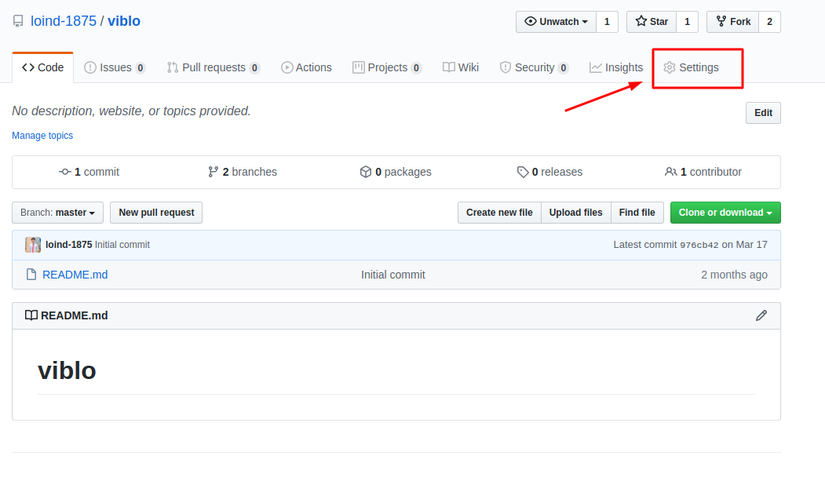Image resolution: width=825 pixels, height=477 pixels.
Task: Open the Insights tab
Action: tap(616, 67)
